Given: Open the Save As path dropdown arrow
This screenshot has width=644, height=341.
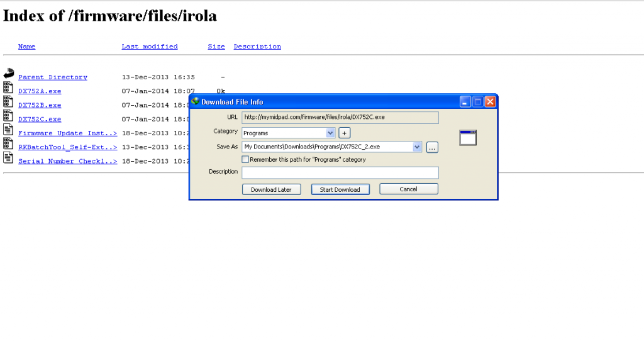Looking at the screenshot, I should tap(417, 147).
